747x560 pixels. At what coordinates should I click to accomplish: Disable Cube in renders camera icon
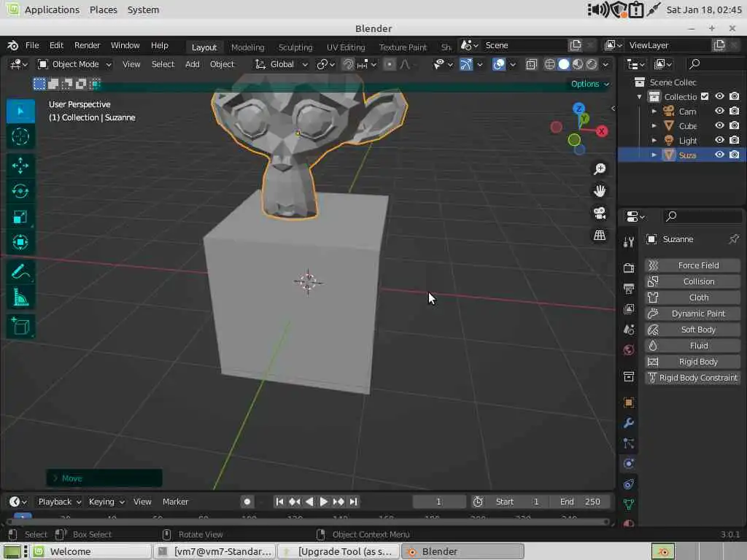[x=734, y=125]
